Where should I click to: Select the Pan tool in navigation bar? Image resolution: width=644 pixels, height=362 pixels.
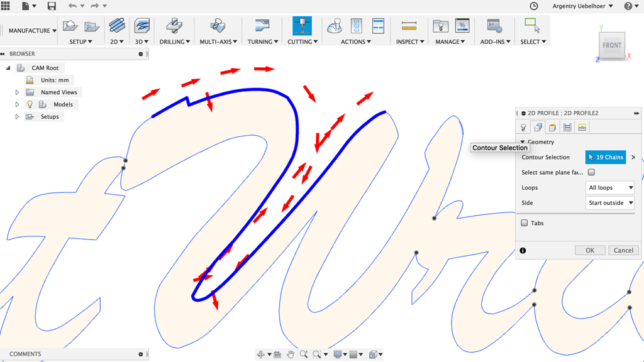[x=291, y=354]
